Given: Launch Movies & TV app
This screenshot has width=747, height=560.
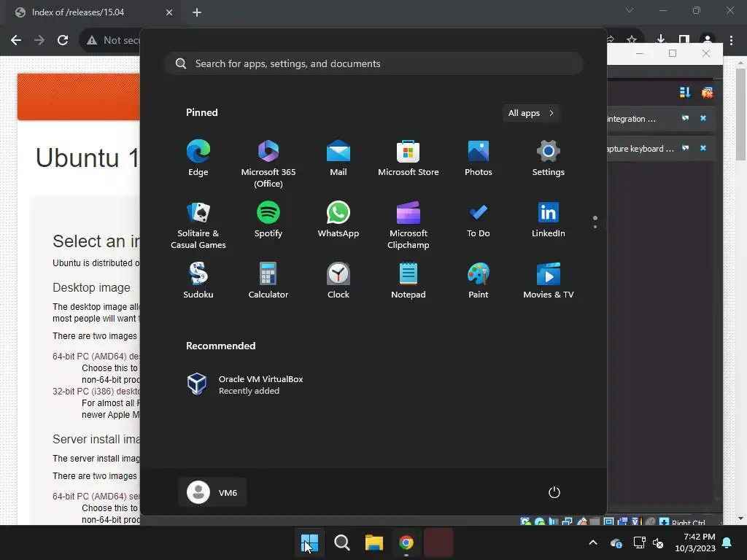Looking at the screenshot, I should pyautogui.click(x=549, y=281).
